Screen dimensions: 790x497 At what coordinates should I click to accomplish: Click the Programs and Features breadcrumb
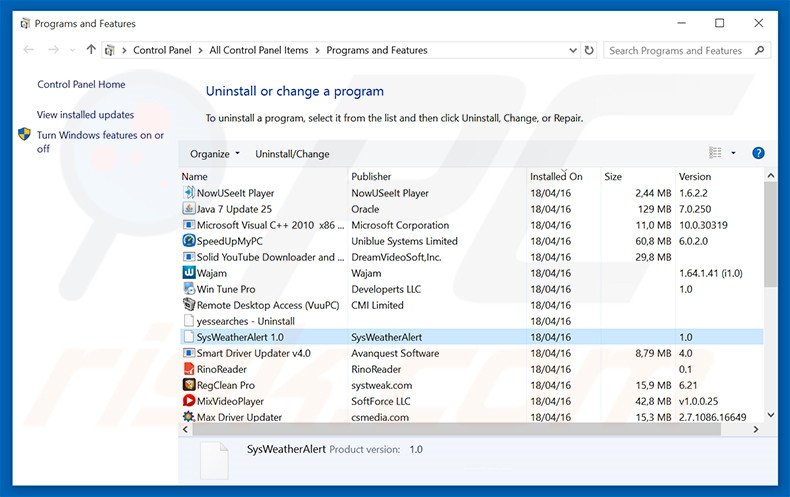coord(377,50)
